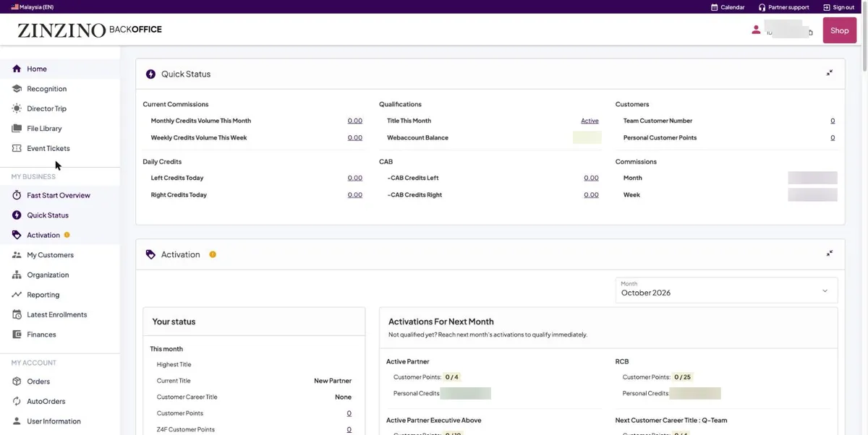Viewport: 868px width, 435px height.
Task: Open the Malaysia (EN) language selector
Action: (x=32, y=7)
